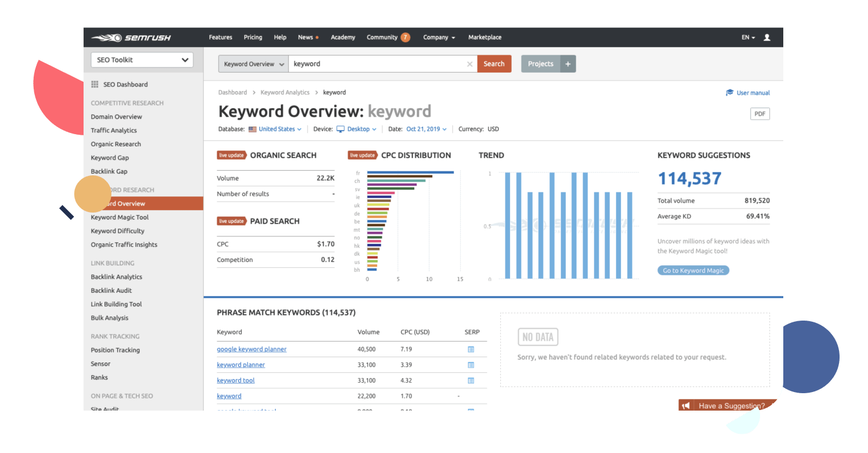The image size is (868, 453).
Task: Open Bulk Analysis
Action: coord(110,318)
